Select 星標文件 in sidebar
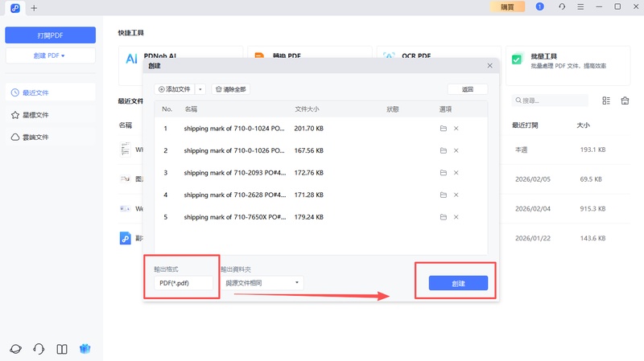Viewport: 644px width, 361px height. 50,115
